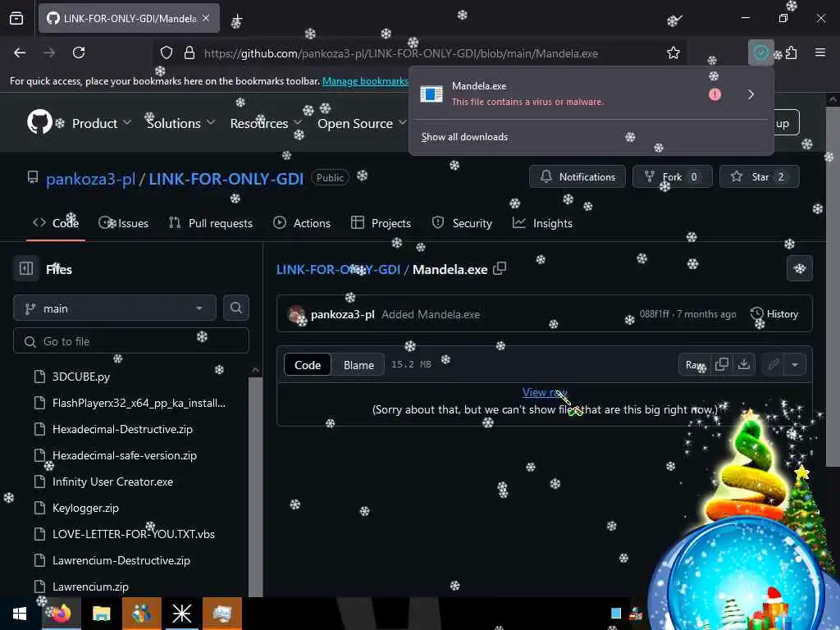
Task: Select the Code view toggle
Action: [x=308, y=364]
